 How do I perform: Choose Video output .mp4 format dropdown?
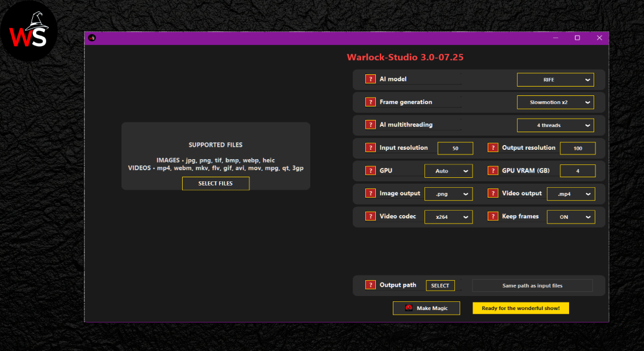pyautogui.click(x=571, y=194)
